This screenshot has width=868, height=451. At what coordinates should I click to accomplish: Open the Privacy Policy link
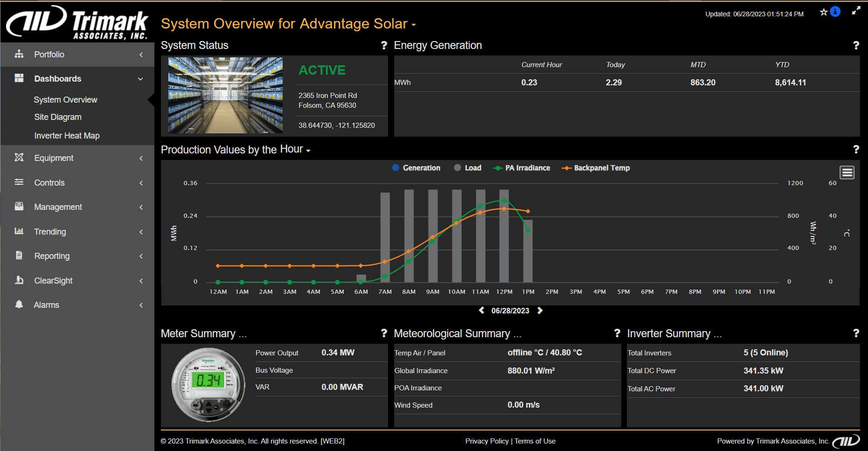[x=487, y=441]
